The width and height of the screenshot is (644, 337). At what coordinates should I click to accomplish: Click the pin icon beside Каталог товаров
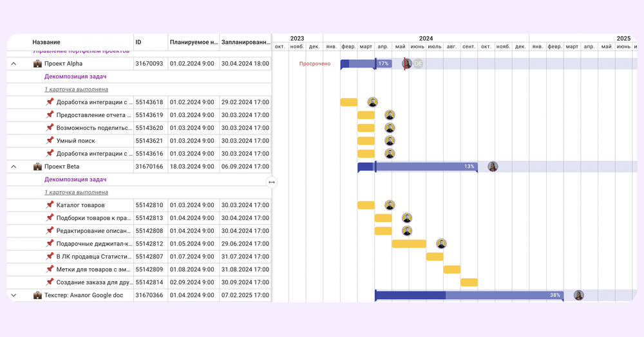tap(50, 205)
